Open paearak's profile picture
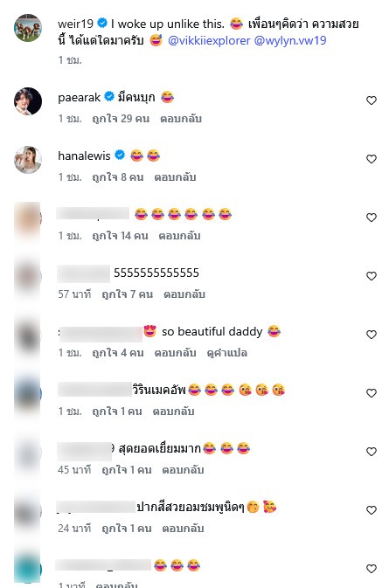The image size is (389, 588). click(28, 101)
